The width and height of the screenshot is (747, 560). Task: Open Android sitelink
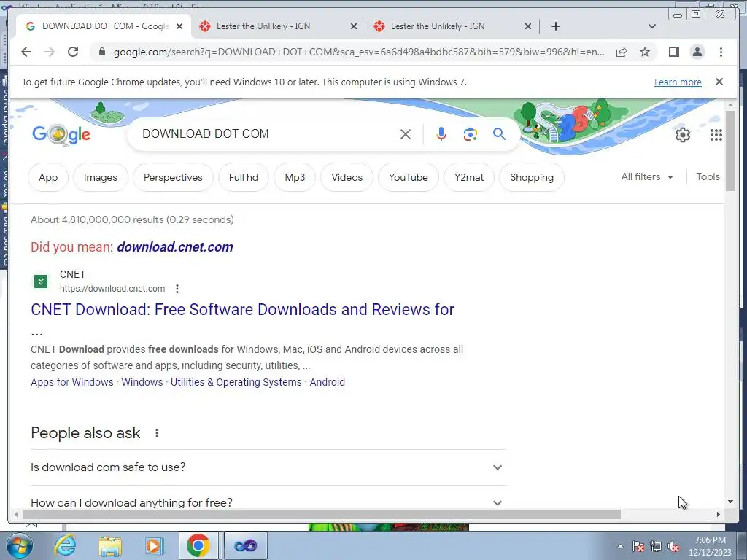click(328, 382)
